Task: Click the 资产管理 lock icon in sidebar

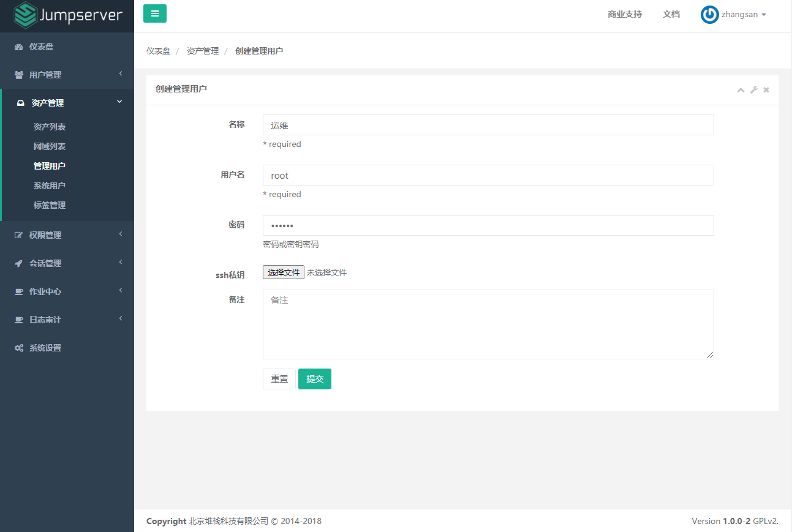Action: pos(19,102)
